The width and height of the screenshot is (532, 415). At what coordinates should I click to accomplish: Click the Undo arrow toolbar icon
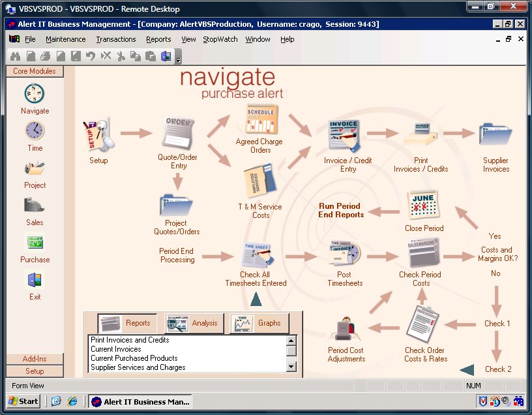click(91, 56)
